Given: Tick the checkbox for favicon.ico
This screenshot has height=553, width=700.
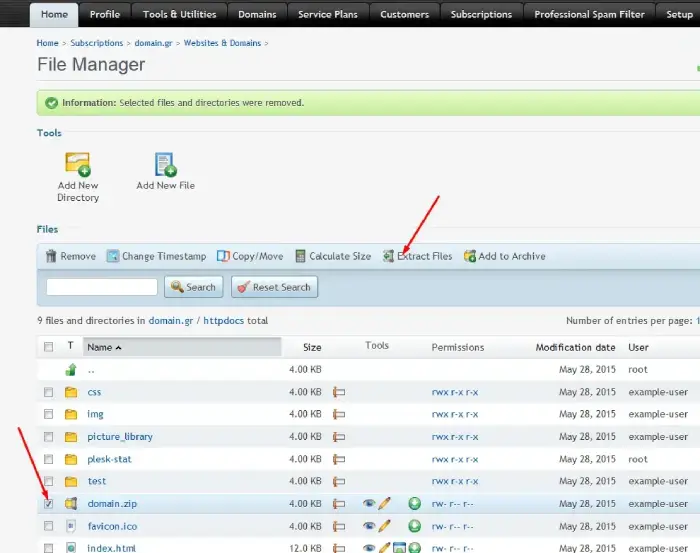Looking at the screenshot, I should [x=48, y=526].
